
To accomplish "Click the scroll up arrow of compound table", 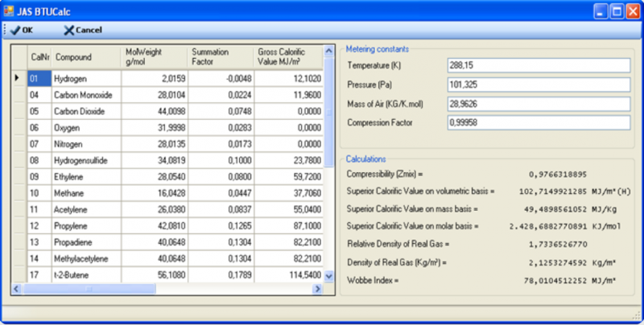I will (328, 51).
